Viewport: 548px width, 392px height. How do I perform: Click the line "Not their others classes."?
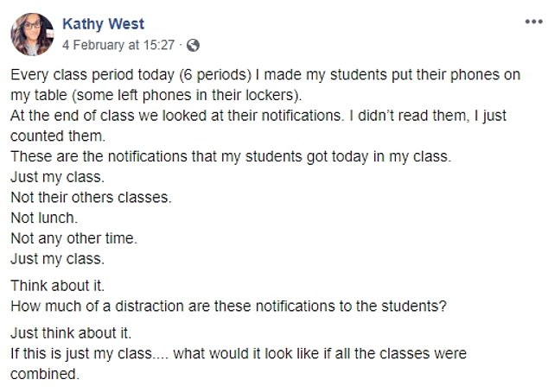point(91,198)
